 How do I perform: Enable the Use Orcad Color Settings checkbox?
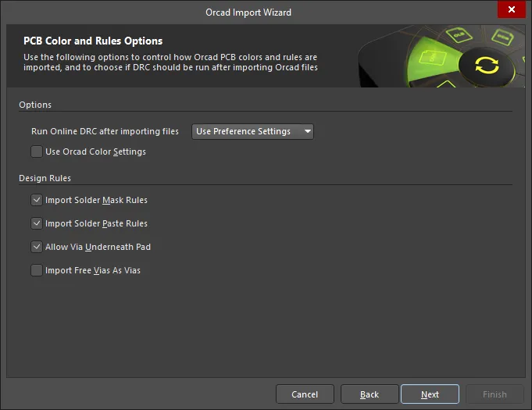37,152
